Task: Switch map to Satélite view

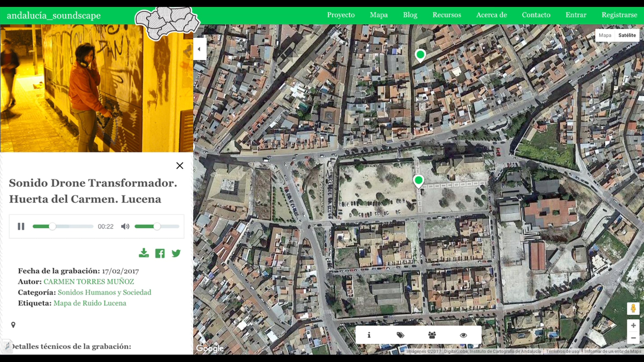Action: tap(627, 35)
